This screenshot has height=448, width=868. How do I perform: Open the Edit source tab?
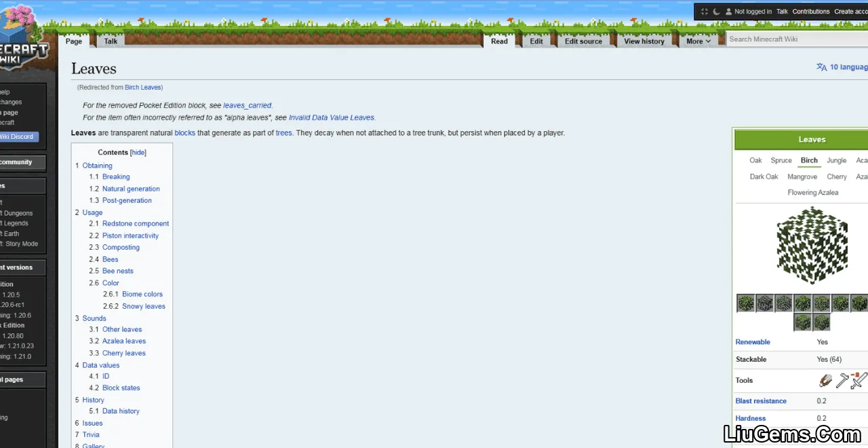click(x=583, y=41)
